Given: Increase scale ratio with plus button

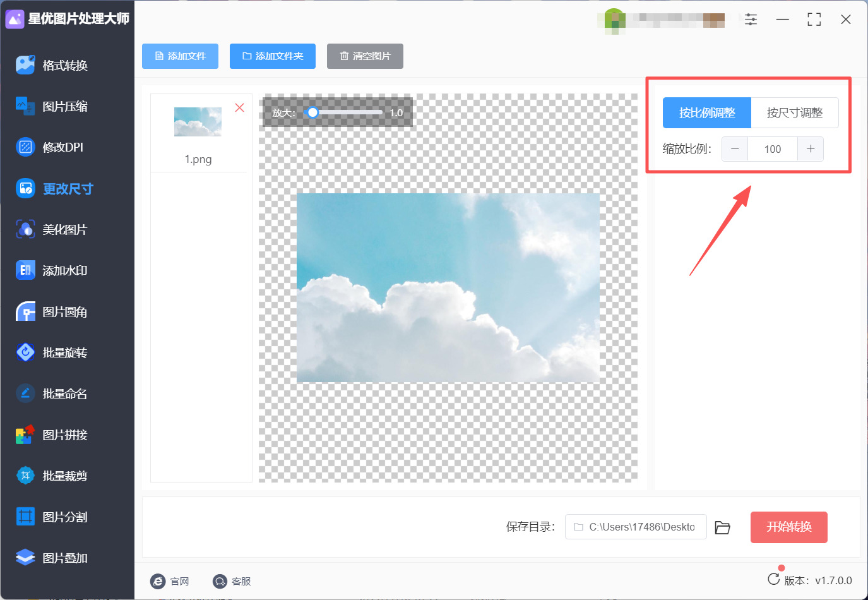Looking at the screenshot, I should pos(811,149).
